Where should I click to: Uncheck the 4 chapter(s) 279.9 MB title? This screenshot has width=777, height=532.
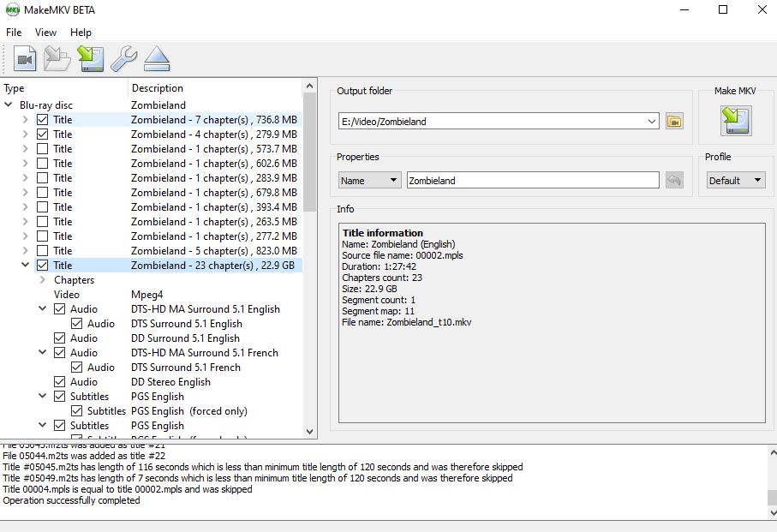click(x=43, y=134)
